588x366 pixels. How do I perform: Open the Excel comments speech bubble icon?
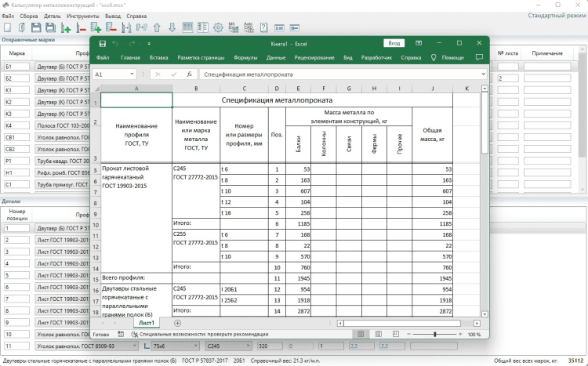479,57
